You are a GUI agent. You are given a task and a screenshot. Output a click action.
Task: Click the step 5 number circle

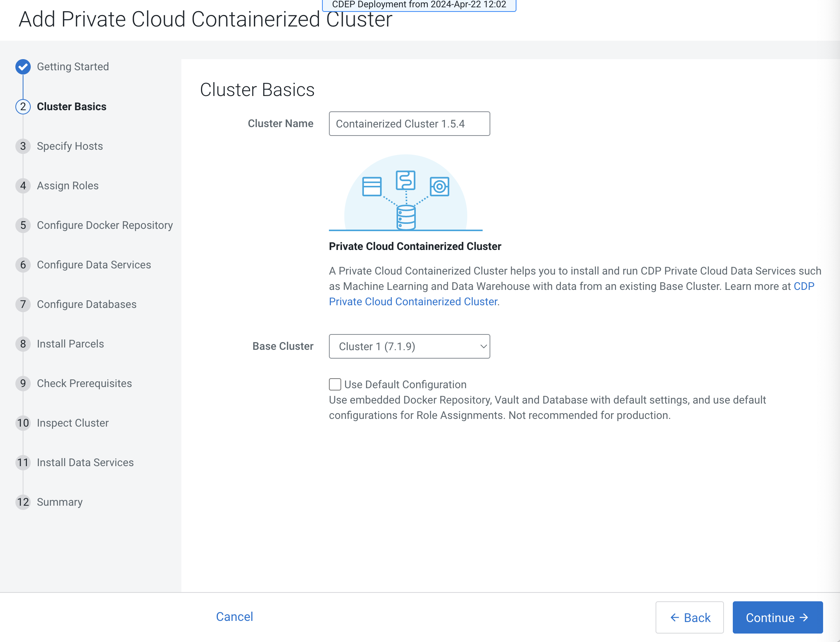coord(23,225)
